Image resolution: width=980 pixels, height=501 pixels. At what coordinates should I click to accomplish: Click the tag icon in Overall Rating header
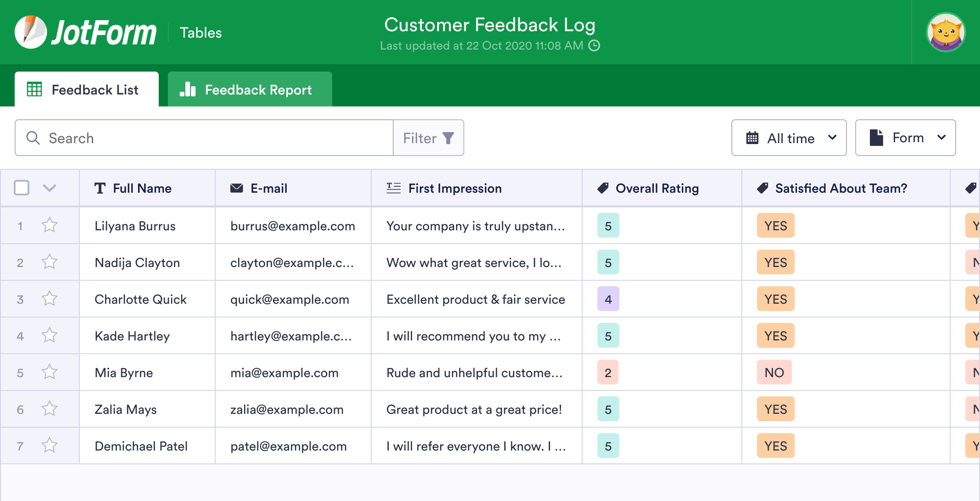coord(604,188)
